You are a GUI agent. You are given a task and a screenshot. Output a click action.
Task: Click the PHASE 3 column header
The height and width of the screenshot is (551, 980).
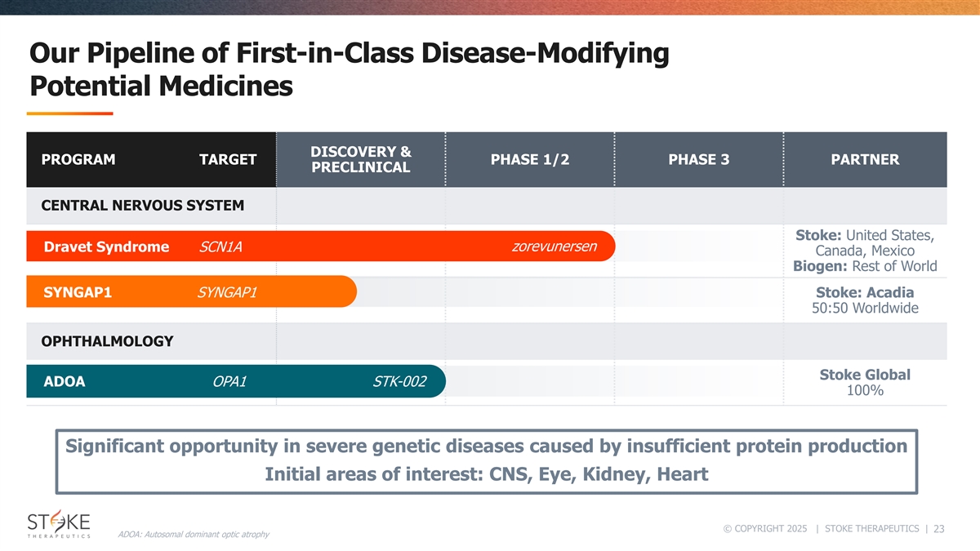tap(698, 160)
